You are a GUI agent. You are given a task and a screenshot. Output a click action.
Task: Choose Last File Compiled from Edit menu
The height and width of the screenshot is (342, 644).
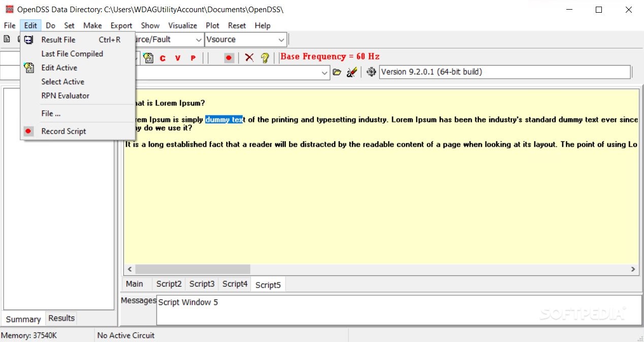point(78,53)
